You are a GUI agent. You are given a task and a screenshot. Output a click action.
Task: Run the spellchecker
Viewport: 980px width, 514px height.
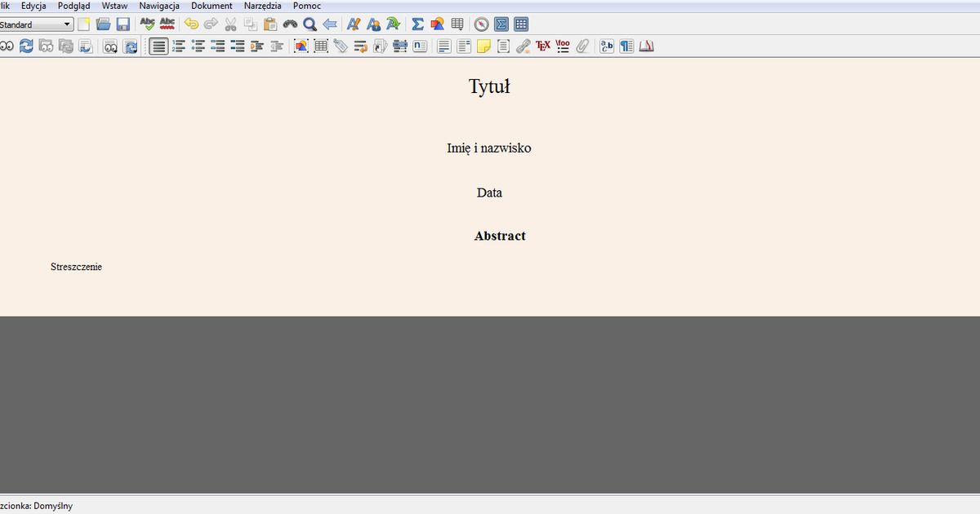click(147, 24)
